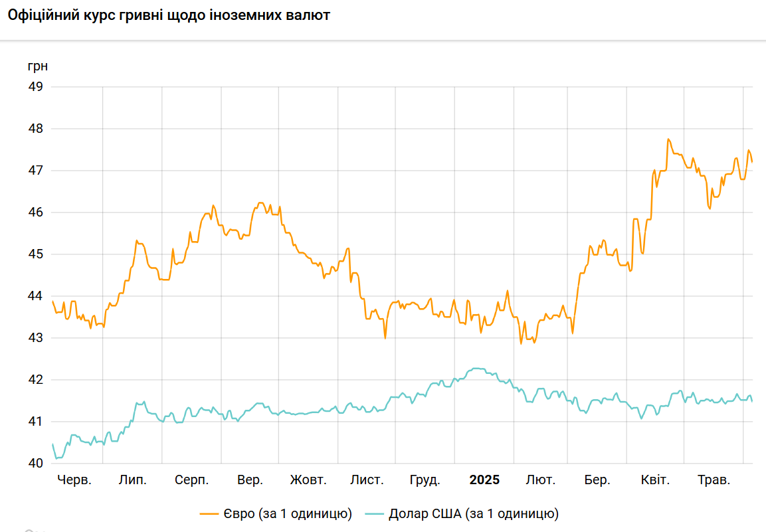This screenshot has height=532, width=766.
Task: Click the Лист. month label
Action: point(367,480)
